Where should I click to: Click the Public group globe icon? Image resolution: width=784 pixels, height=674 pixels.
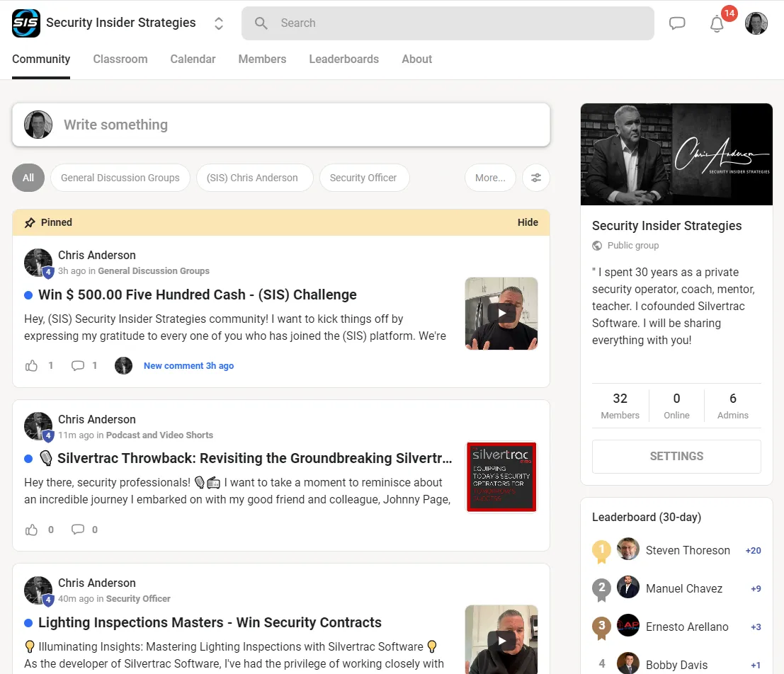click(597, 246)
